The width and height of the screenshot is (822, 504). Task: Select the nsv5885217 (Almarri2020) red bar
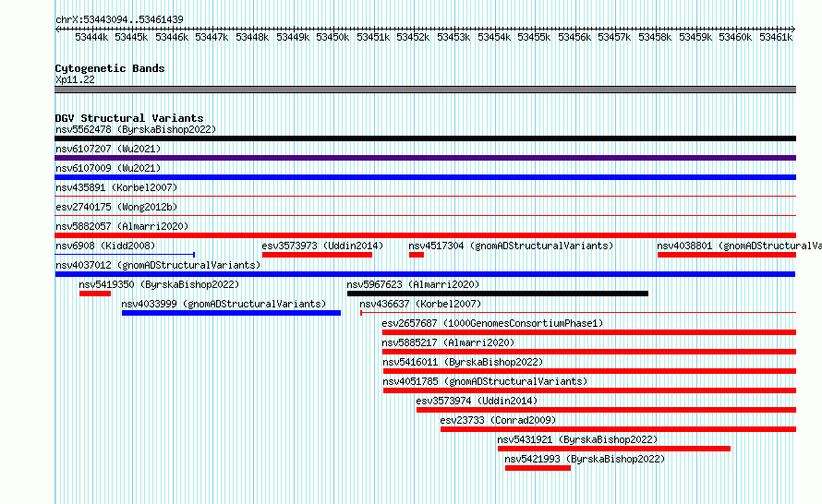click(x=589, y=352)
